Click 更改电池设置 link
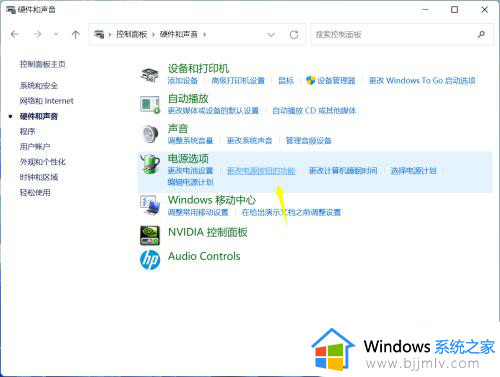The image size is (500, 377). pyautogui.click(x=190, y=170)
